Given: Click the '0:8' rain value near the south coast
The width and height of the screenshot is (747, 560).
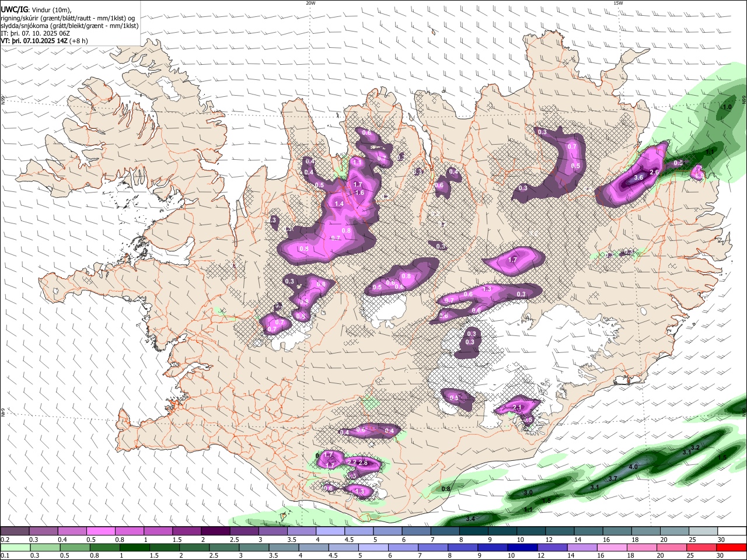Looking at the screenshot, I should 446,489.
